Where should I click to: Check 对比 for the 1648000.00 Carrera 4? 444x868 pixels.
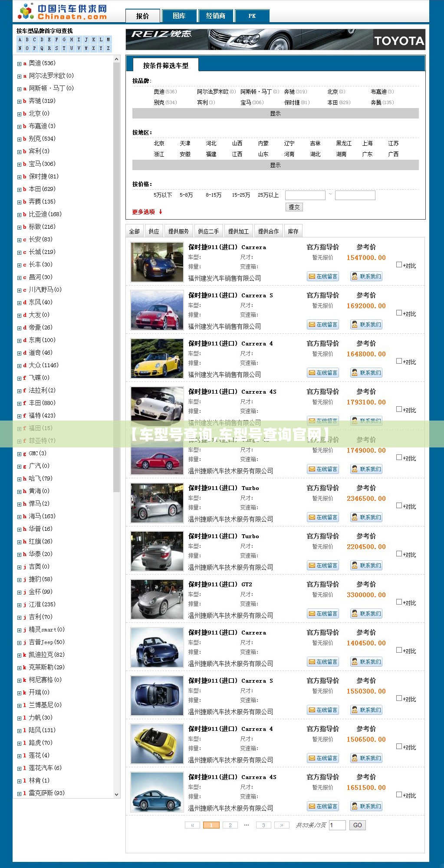pos(399,361)
